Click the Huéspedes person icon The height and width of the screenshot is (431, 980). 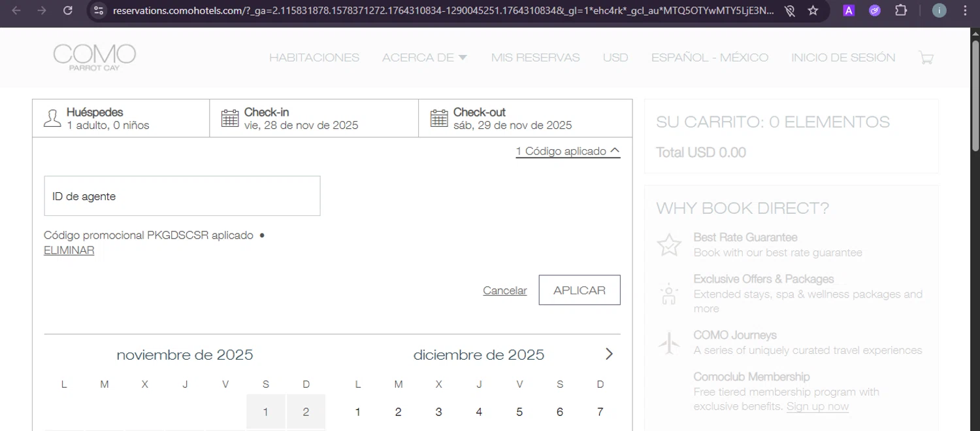click(x=52, y=118)
